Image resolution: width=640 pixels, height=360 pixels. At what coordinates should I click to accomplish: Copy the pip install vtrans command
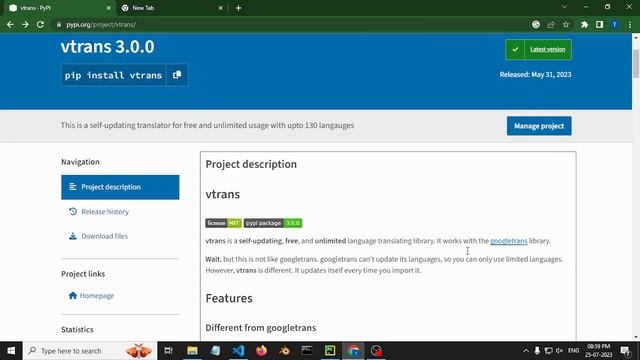tap(177, 75)
